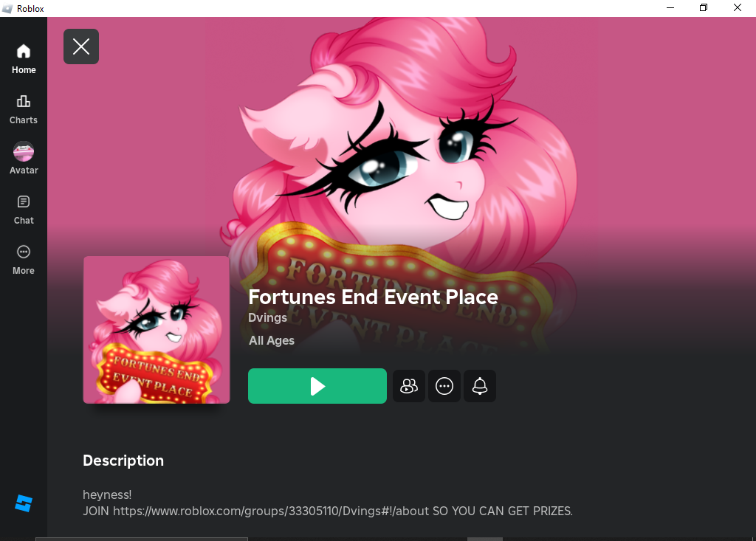Minimize the Roblox window
Screen dimensions: 756x541
(x=670, y=7)
